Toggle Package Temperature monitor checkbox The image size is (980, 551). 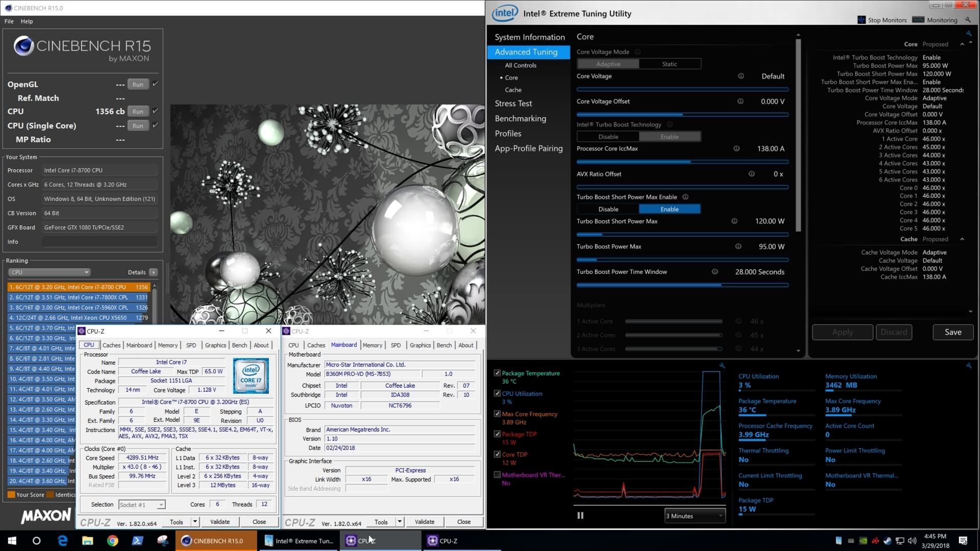tap(497, 373)
